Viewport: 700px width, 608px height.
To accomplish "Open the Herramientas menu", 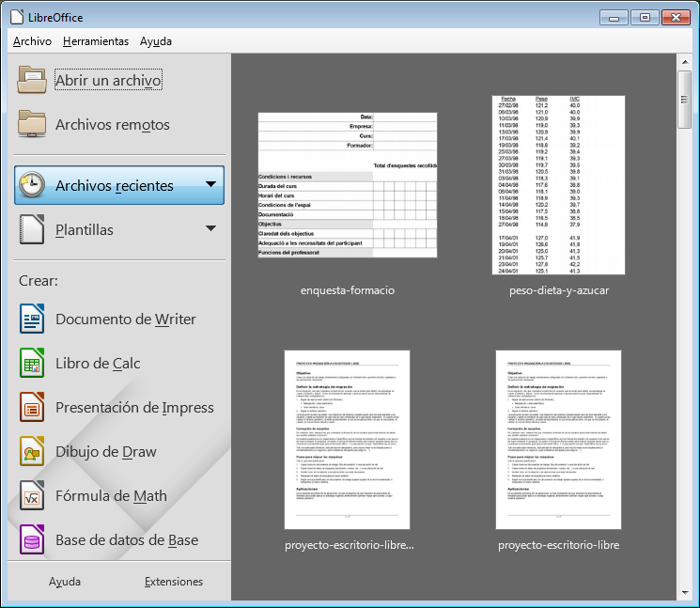I will coord(96,41).
